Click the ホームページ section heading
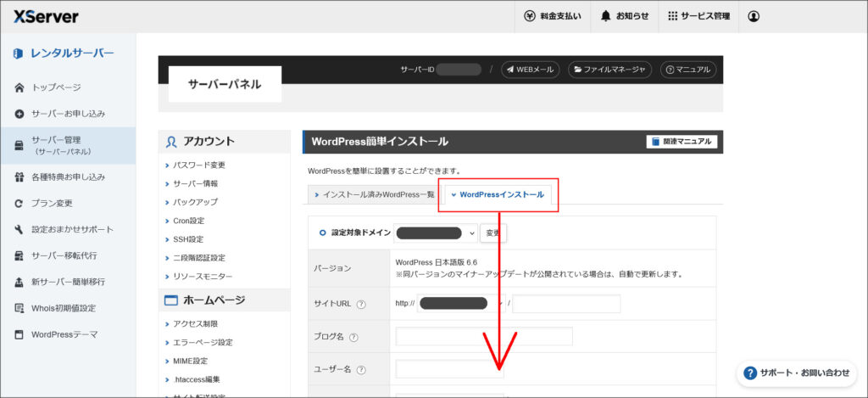The height and width of the screenshot is (398, 868). pos(224,300)
